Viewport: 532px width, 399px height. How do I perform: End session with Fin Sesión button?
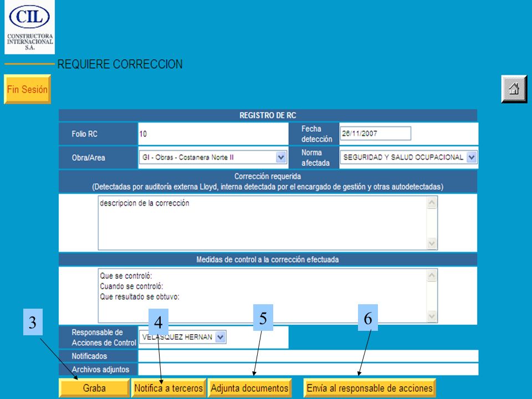click(x=28, y=89)
